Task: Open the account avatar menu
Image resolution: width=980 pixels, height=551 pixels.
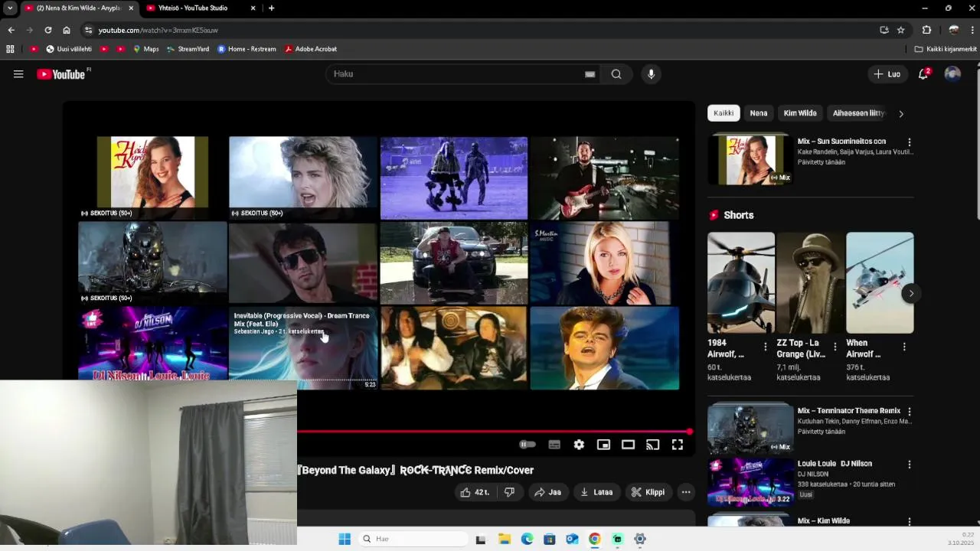Action: pos(952,74)
